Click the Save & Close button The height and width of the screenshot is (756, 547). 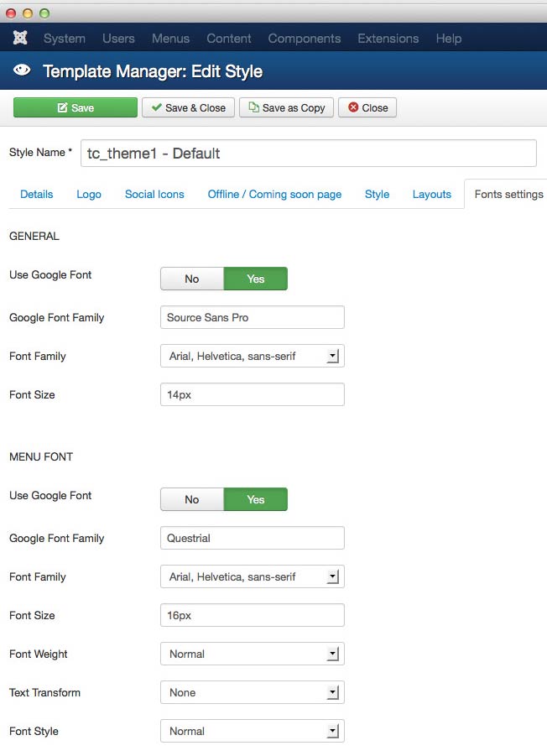click(188, 107)
